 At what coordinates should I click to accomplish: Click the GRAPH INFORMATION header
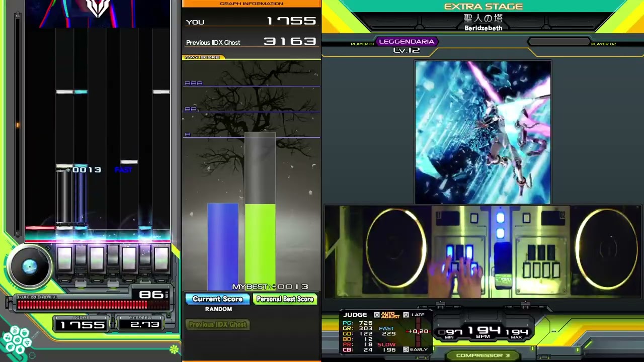(252, 4)
